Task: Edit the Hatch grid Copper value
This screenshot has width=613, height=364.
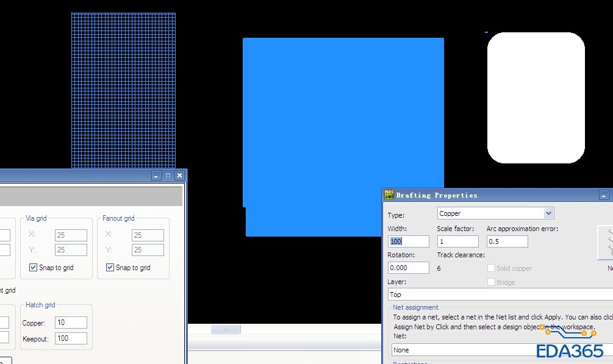Action: pyautogui.click(x=71, y=323)
